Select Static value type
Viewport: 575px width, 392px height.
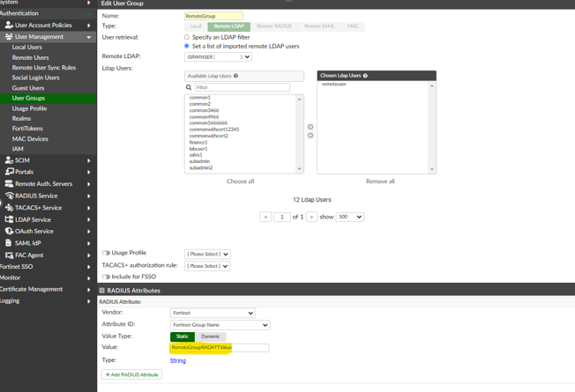[183, 337]
